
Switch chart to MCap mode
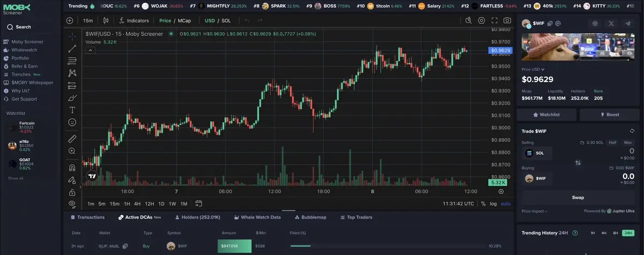coord(184,20)
